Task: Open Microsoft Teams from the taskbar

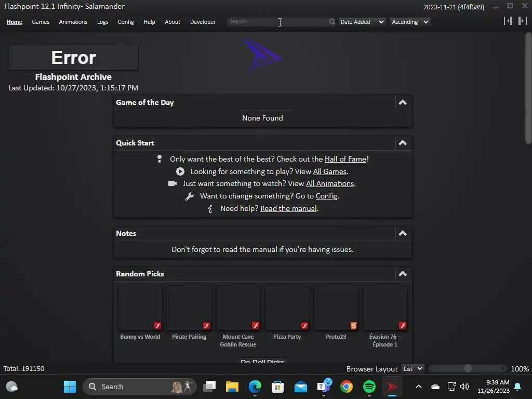Action: pos(324,386)
